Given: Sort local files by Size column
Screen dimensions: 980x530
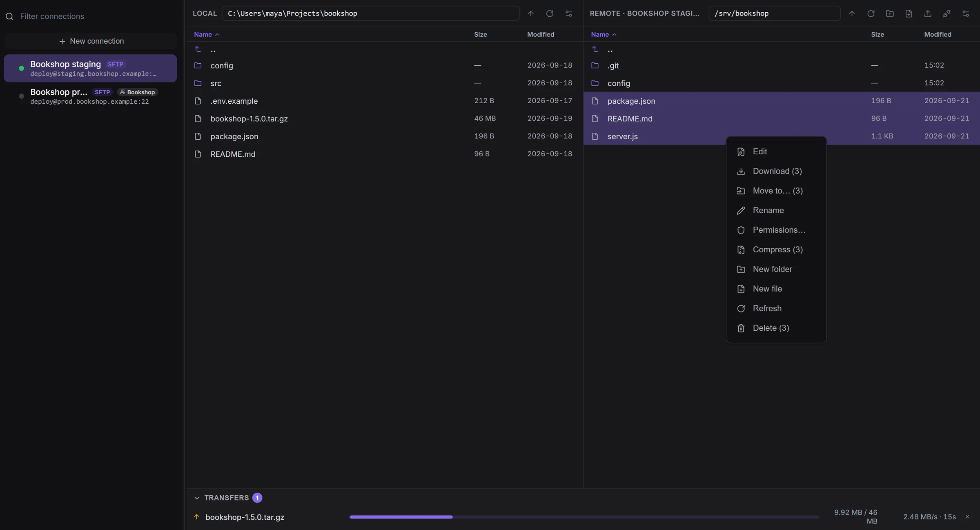Looking at the screenshot, I should (480, 34).
